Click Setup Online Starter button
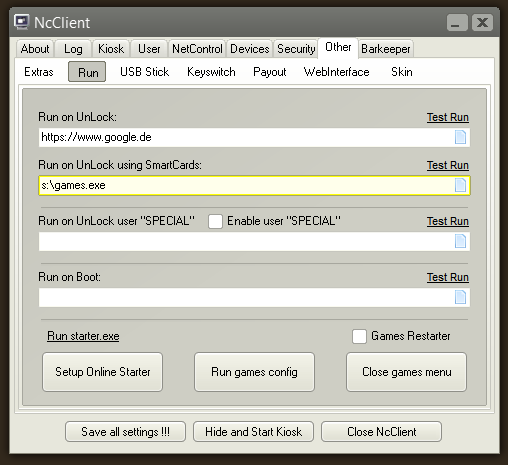Screen dimensions: 508x465 pyautogui.click(x=103, y=372)
